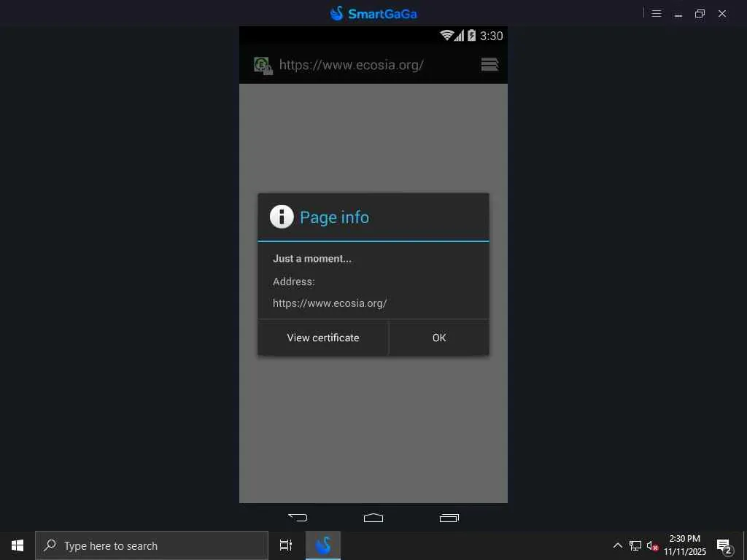
Task: Click the View certificate button
Action: tap(323, 338)
